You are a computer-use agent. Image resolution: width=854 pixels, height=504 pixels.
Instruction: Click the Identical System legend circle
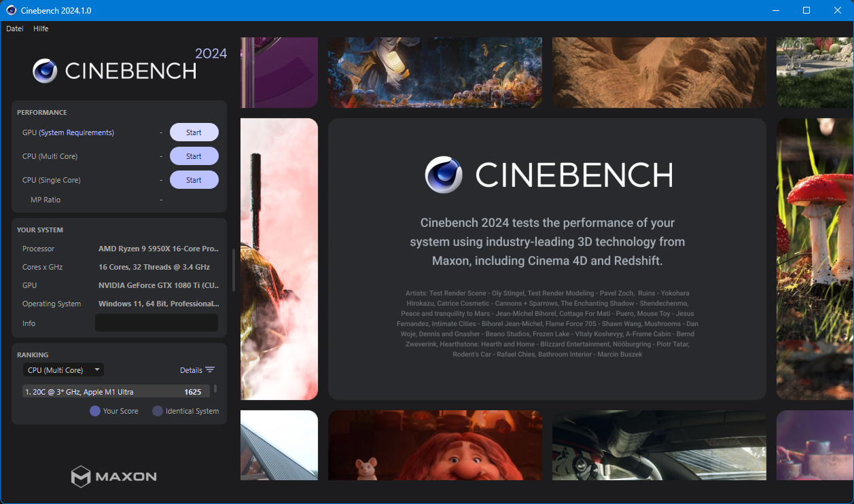point(158,411)
